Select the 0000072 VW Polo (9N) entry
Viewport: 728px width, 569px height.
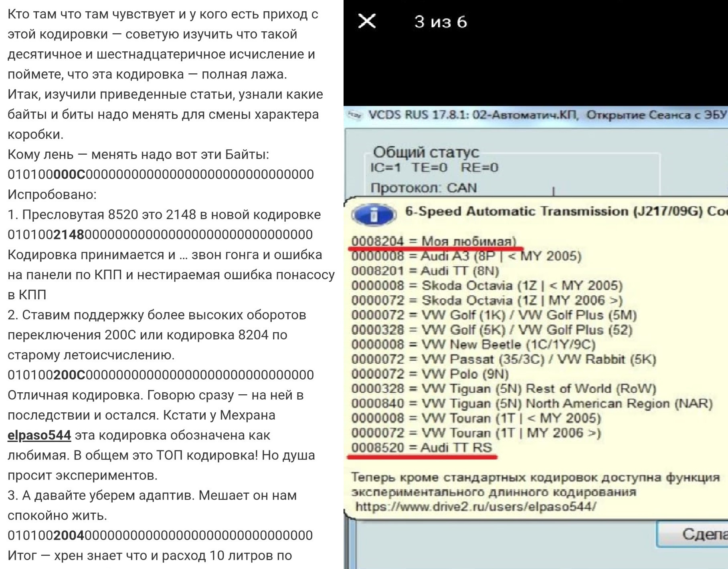click(430, 374)
